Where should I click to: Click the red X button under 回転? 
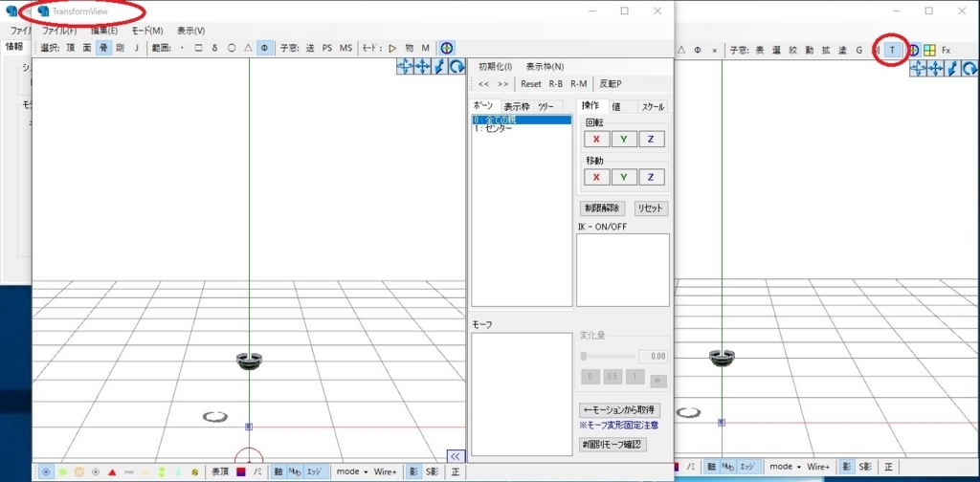(x=597, y=140)
